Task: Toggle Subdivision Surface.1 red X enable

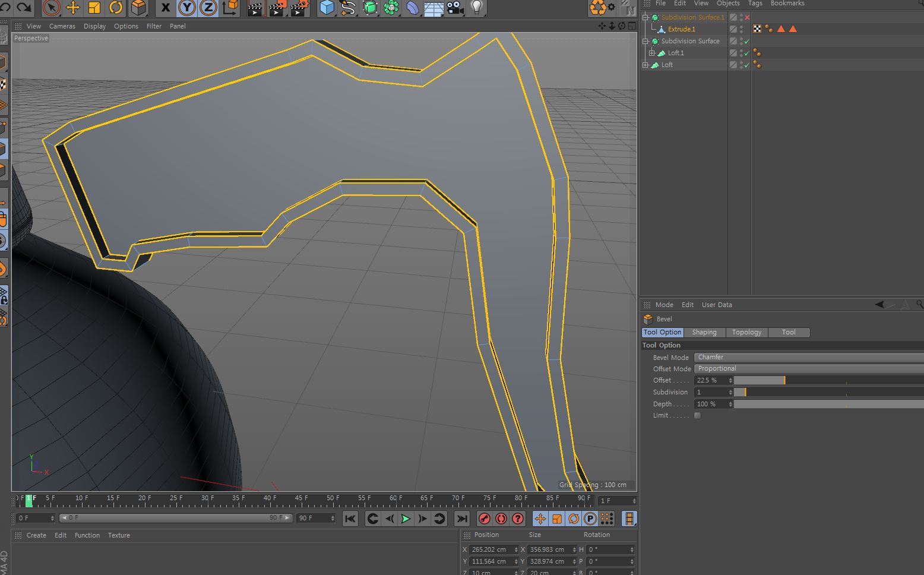Action: [x=747, y=17]
